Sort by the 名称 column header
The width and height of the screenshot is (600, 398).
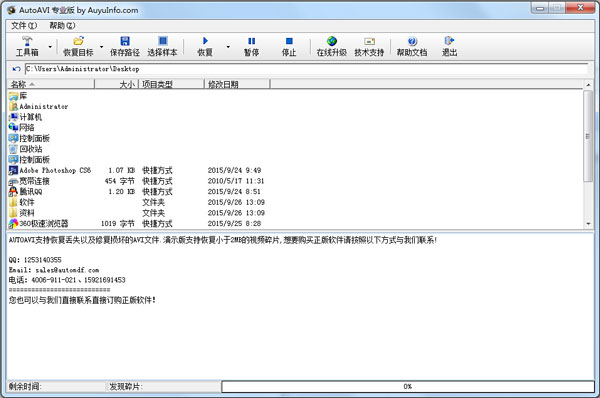51,84
